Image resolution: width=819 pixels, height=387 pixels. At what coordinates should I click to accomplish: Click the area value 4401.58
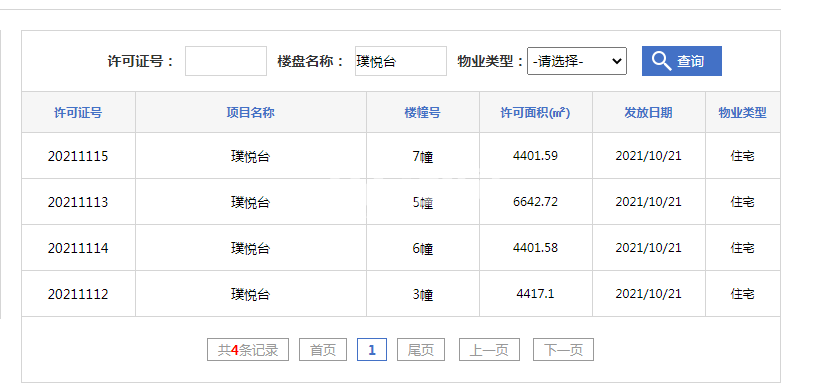pyautogui.click(x=535, y=248)
